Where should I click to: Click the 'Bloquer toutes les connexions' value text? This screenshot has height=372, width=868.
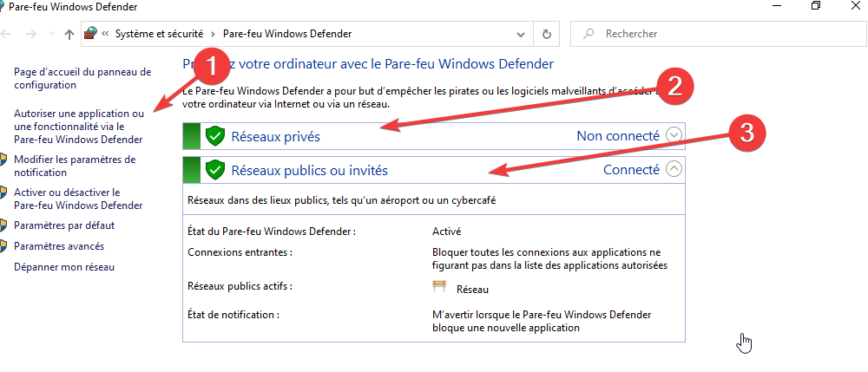pyautogui.click(x=549, y=258)
